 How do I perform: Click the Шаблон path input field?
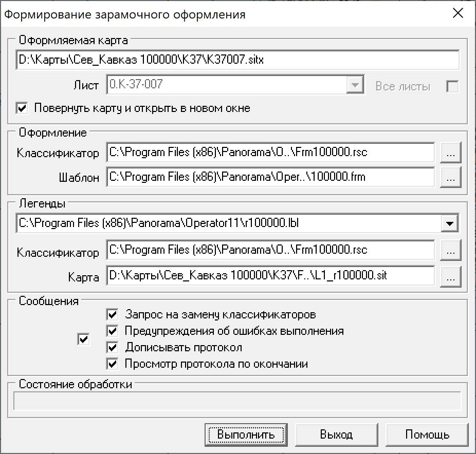[270, 177]
